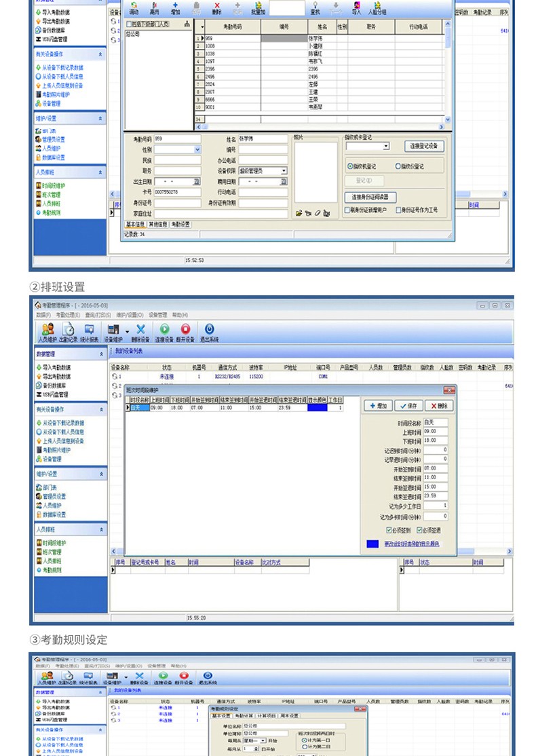This screenshot has width=536, height=756.
Task: Click green 连接设备 icon in 排班设置 window
Action: coord(164,329)
